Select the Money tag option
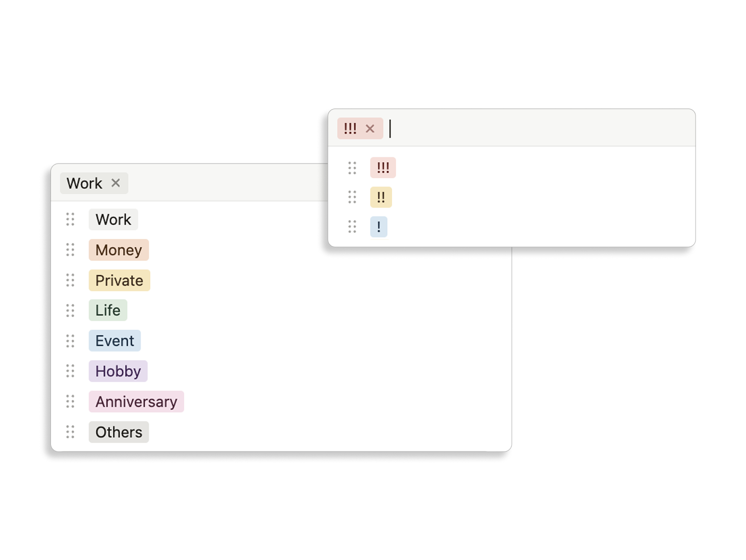 (x=119, y=250)
